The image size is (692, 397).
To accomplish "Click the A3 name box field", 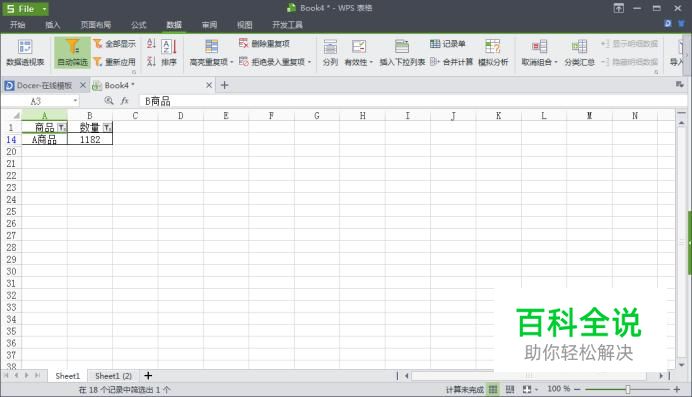I will click(36, 101).
